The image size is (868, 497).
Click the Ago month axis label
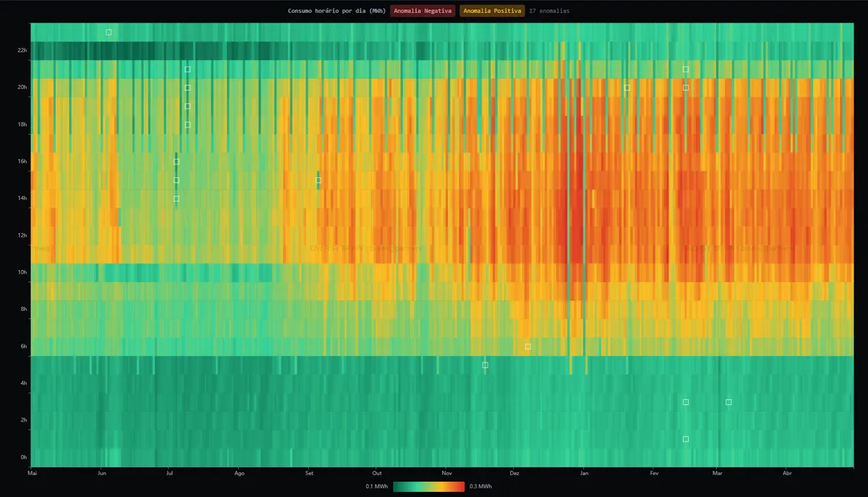239,473
